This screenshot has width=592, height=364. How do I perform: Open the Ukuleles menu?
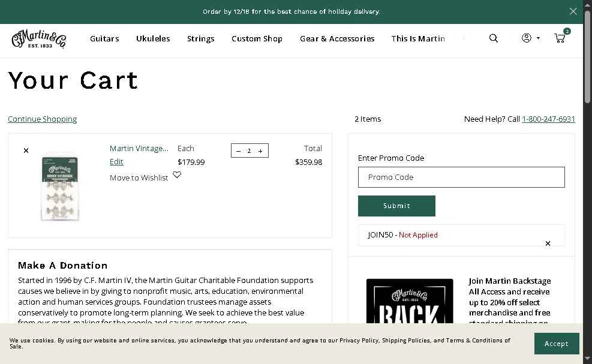tap(153, 38)
